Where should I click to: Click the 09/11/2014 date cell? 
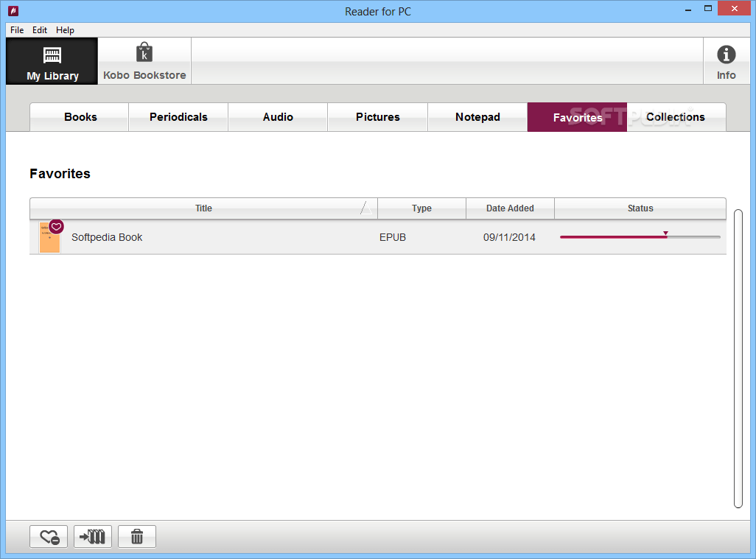(x=509, y=237)
